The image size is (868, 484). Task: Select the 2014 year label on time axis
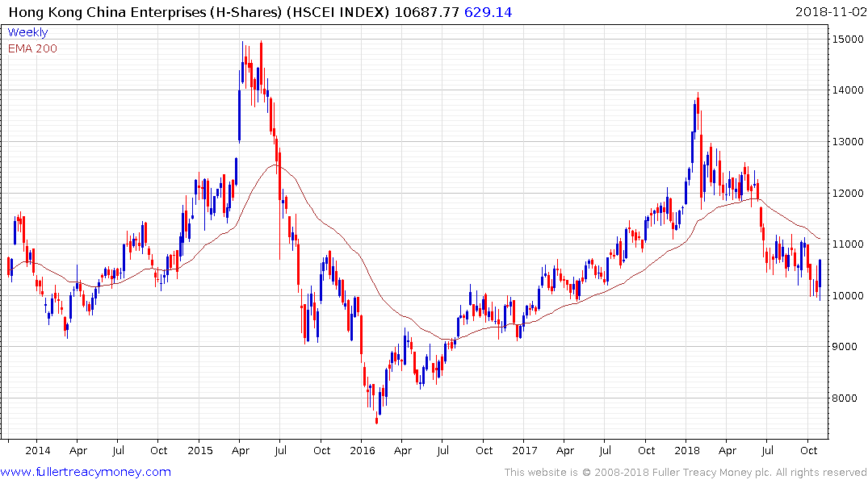tap(37, 450)
